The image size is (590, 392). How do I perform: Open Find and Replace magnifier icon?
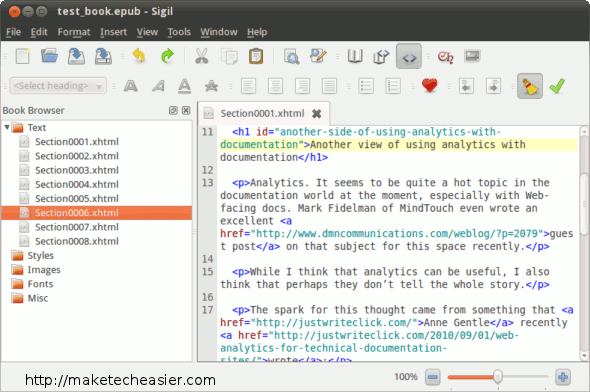[291, 56]
